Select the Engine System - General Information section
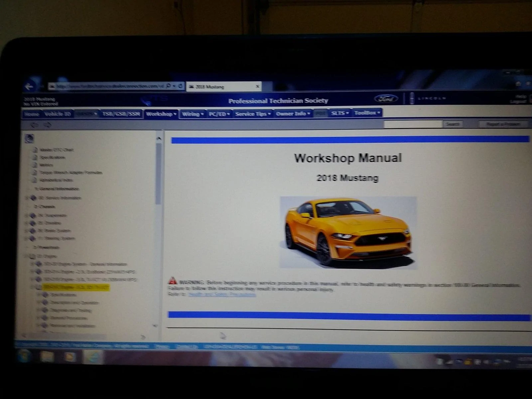This screenshot has width=532, height=399. [x=85, y=264]
